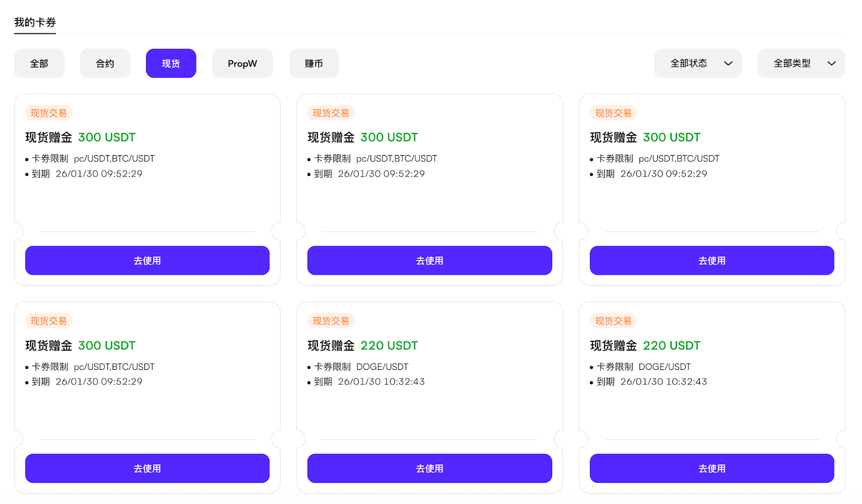This screenshot has width=862, height=504.
Task: Click 去使用 on the first 300 USDT card
Action: (x=147, y=261)
